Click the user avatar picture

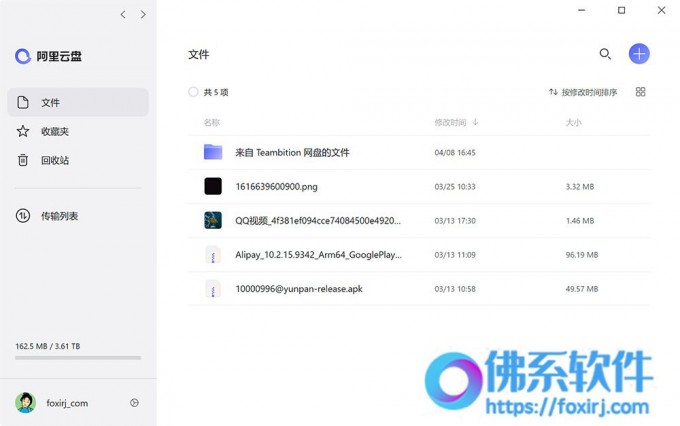click(x=26, y=403)
